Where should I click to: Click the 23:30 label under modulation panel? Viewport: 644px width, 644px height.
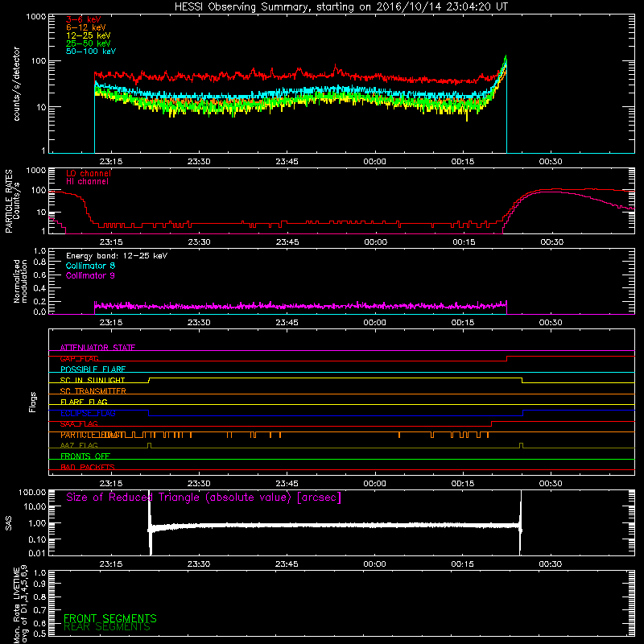pos(199,323)
